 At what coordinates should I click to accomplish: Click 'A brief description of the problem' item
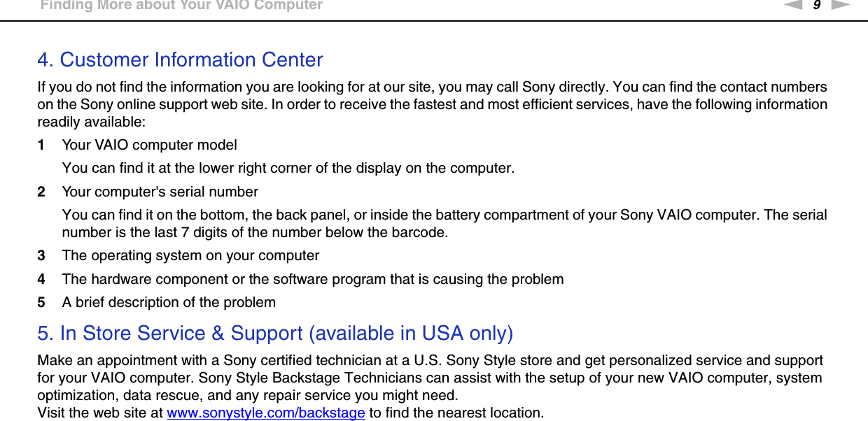[169, 302]
